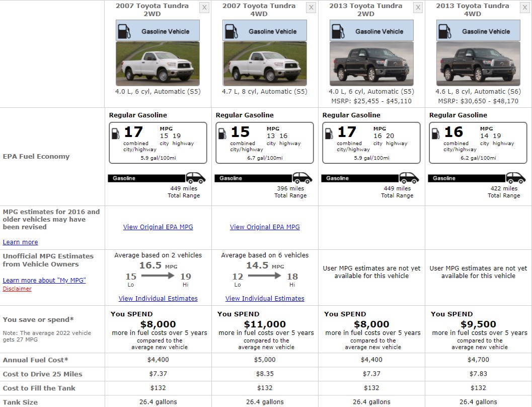Image resolution: width=532 pixels, height=407 pixels.
Task: Click 6.2 gal/100mi consumption value
Action: coord(478,158)
